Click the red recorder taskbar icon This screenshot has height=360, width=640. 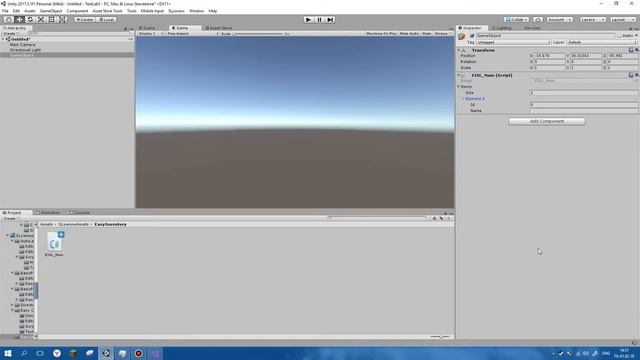[139, 353]
